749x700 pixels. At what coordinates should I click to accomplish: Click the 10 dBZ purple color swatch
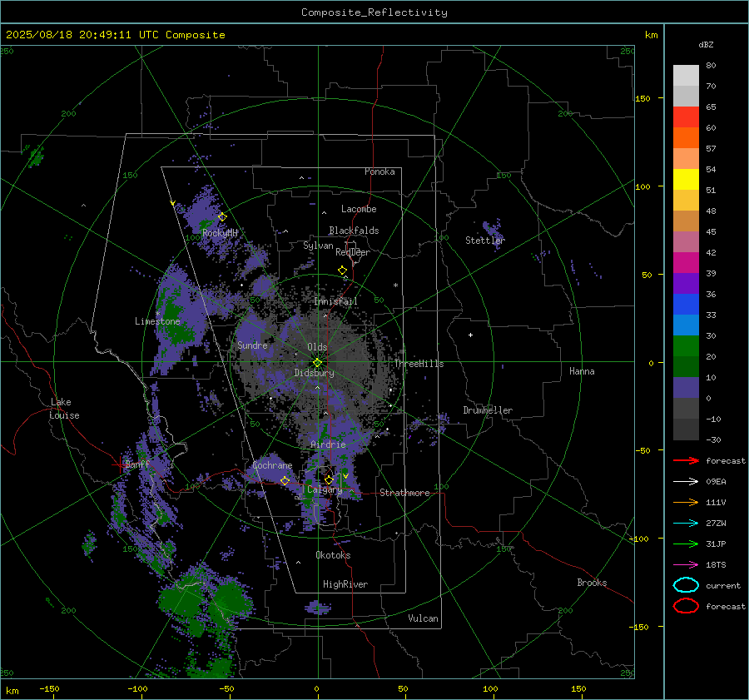click(686, 388)
